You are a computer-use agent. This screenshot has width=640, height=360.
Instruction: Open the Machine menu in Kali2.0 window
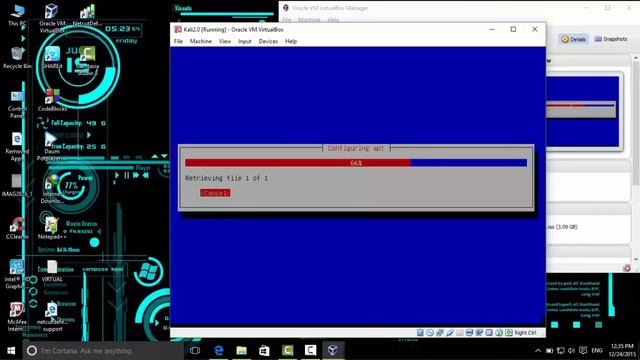(x=200, y=41)
